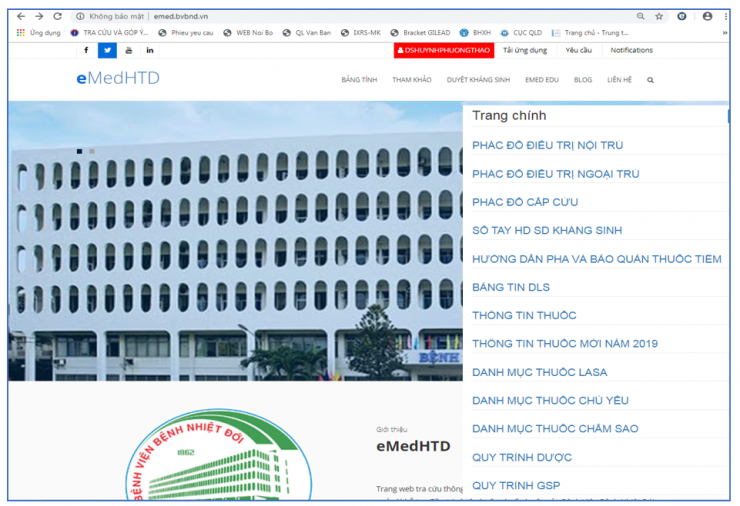Viewport: 740px width, 506px height.
Task: Select SỔ TAY HD SD KHÁNG SINH
Action: pyautogui.click(x=547, y=231)
